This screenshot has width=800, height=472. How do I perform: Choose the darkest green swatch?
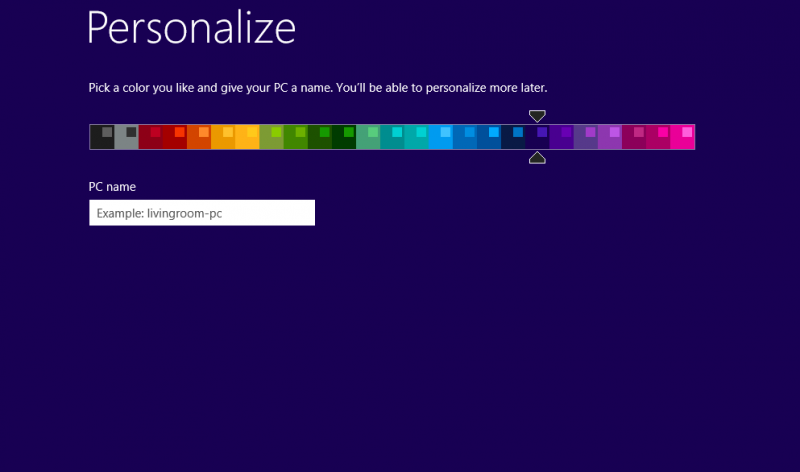pyautogui.click(x=344, y=137)
